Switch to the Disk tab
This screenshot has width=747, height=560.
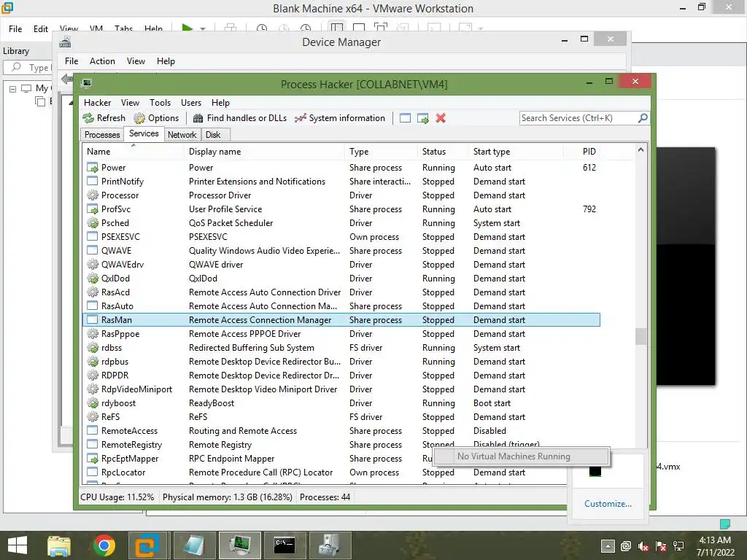click(213, 135)
